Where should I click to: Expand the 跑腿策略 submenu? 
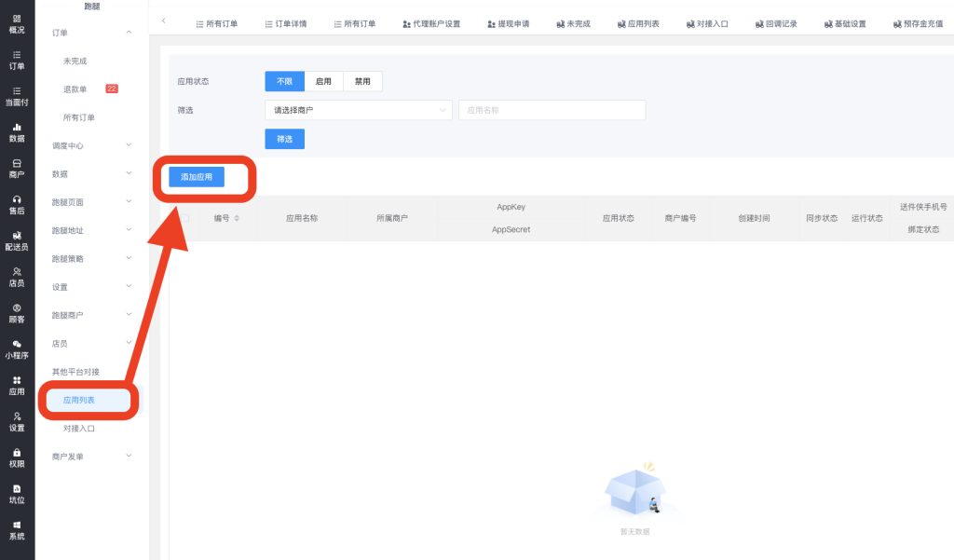[90, 259]
